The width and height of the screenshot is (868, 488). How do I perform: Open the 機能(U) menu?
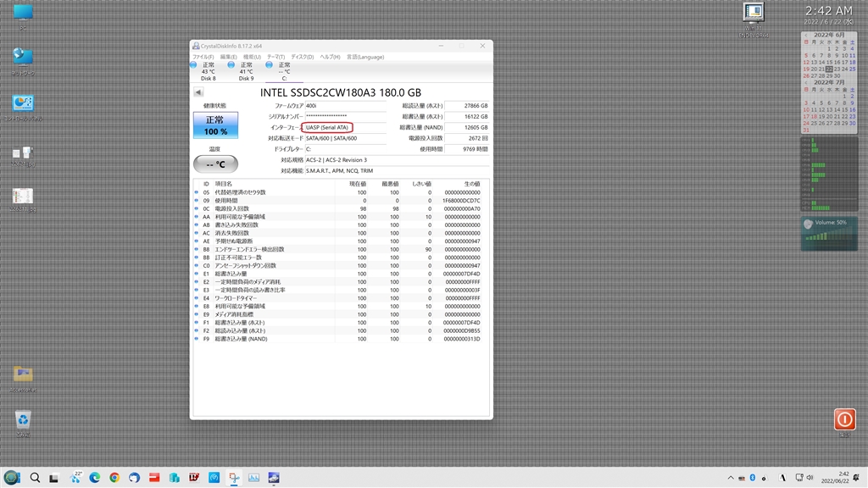pos(252,57)
